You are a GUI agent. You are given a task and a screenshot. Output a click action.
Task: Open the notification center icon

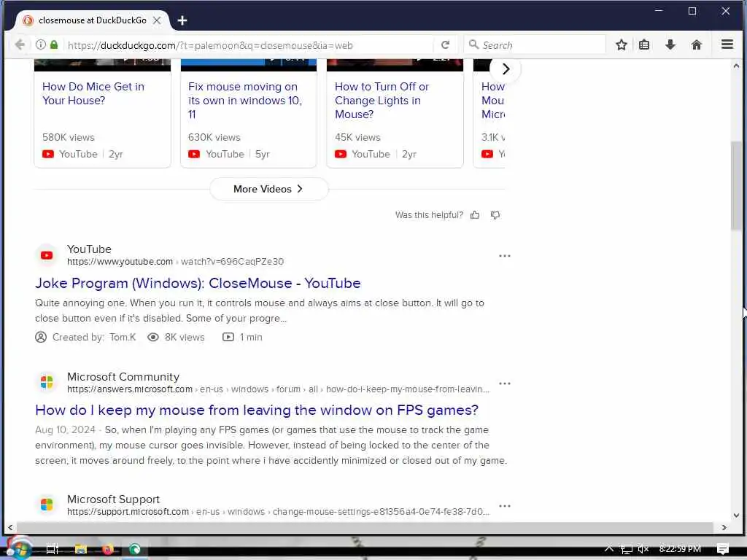tap(723, 549)
